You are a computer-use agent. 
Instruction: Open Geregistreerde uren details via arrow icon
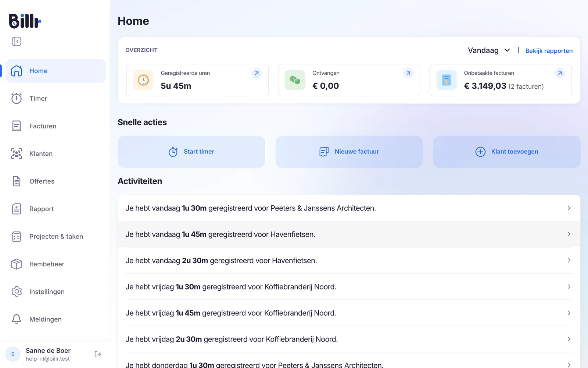click(257, 73)
